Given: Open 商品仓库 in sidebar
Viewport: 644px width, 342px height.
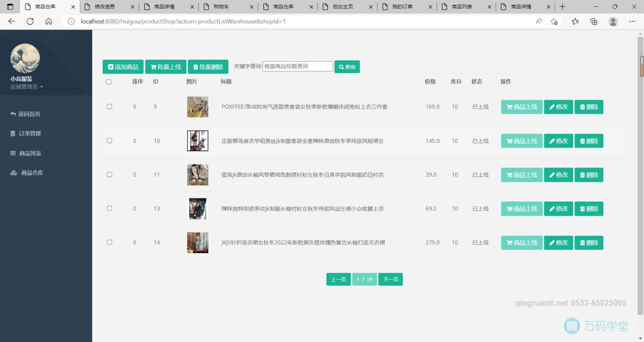Looking at the screenshot, I should (27, 173).
